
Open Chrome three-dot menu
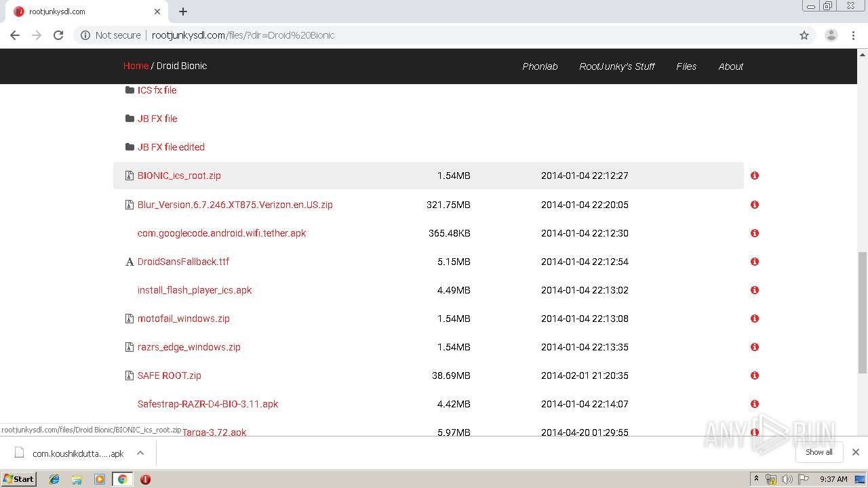(853, 35)
